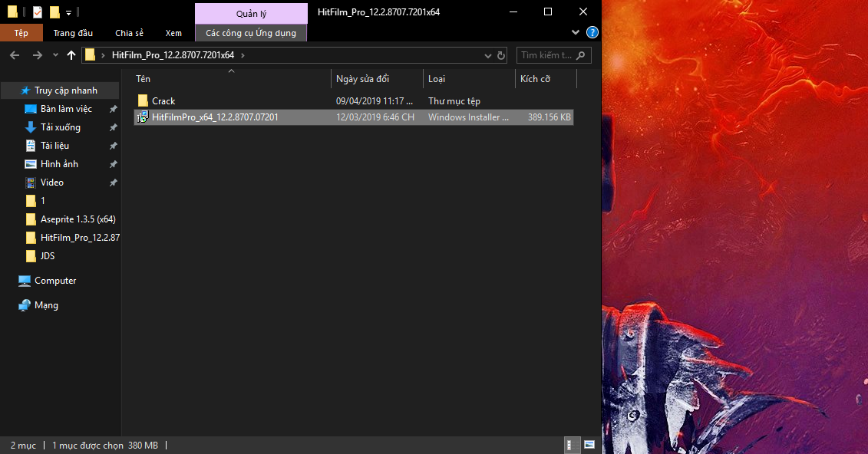Open the address bar history dropdown

(488, 55)
